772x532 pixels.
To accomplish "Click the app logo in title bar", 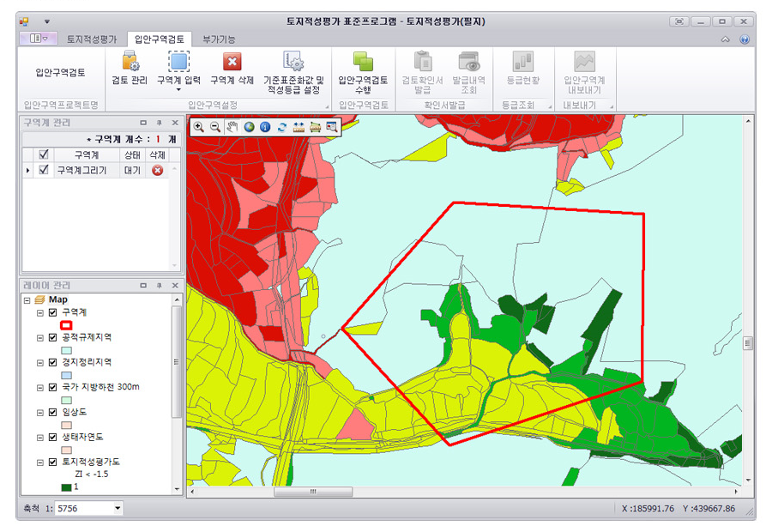I will coord(24,21).
